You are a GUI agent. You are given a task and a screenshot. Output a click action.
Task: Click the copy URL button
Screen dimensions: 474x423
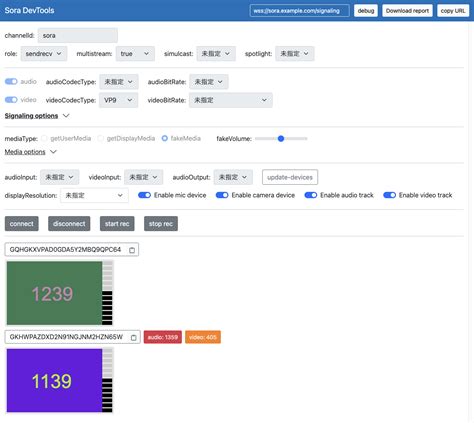453,11
